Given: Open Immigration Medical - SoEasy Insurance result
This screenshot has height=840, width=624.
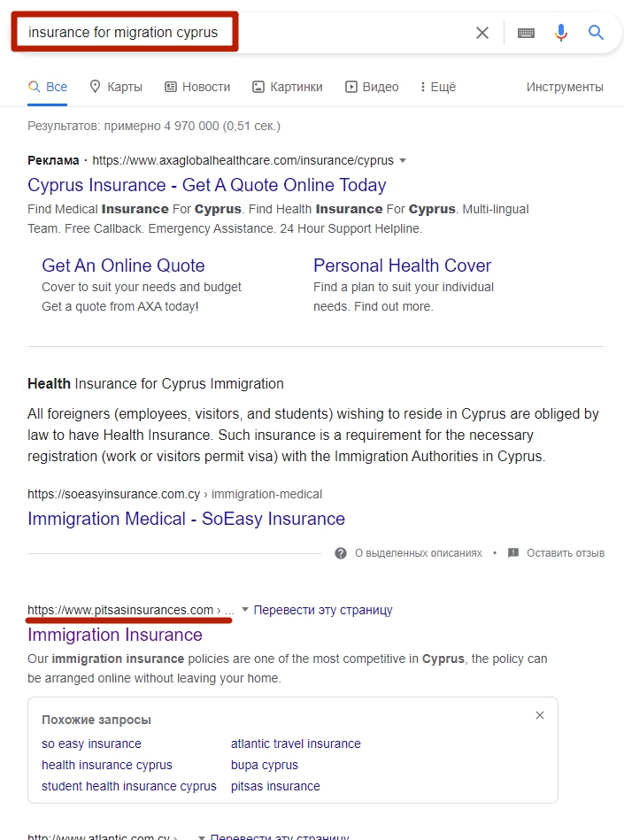Looking at the screenshot, I should click(x=186, y=519).
